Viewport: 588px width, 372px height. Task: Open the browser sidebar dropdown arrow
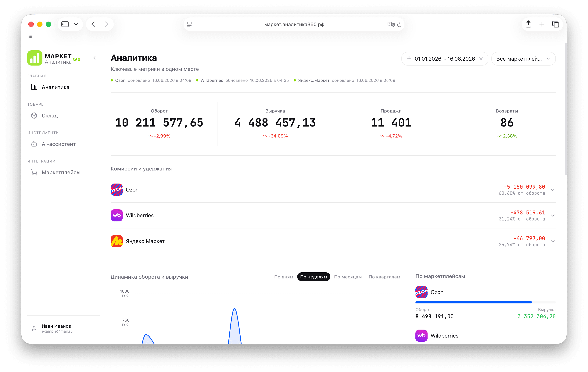pos(76,24)
